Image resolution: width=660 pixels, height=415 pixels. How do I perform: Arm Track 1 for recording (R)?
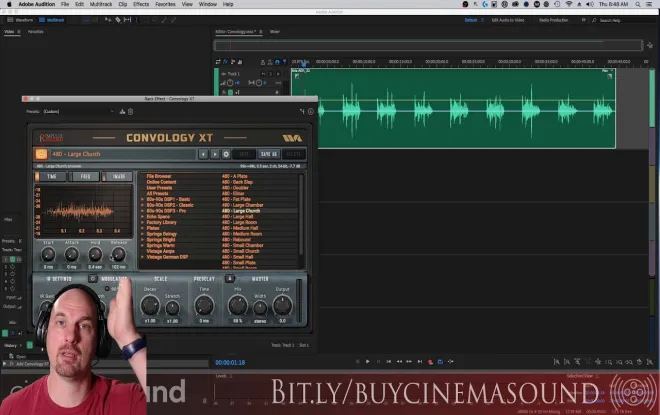tap(278, 74)
